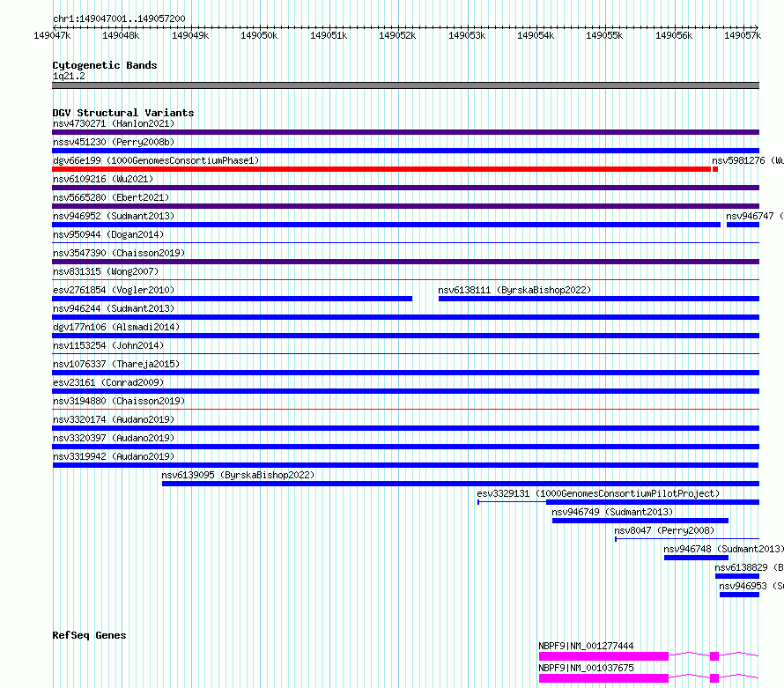This screenshot has width=784, height=688.
Task: Click the nsv5981276 variant label
Action: pos(748,160)
